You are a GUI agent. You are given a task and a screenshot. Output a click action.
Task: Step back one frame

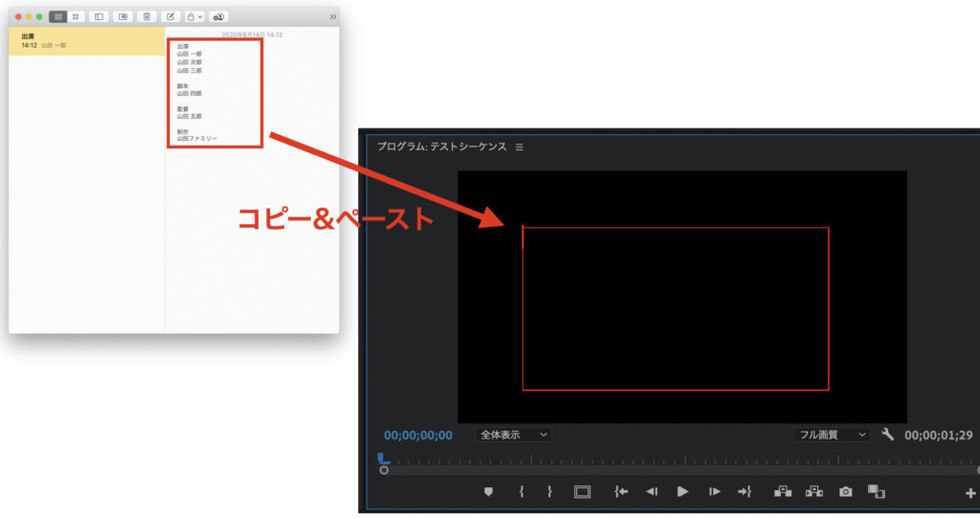(652, 491)
